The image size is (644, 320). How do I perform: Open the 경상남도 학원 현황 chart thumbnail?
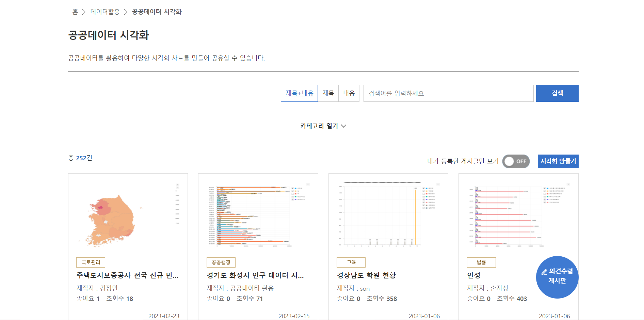(388, 214)
